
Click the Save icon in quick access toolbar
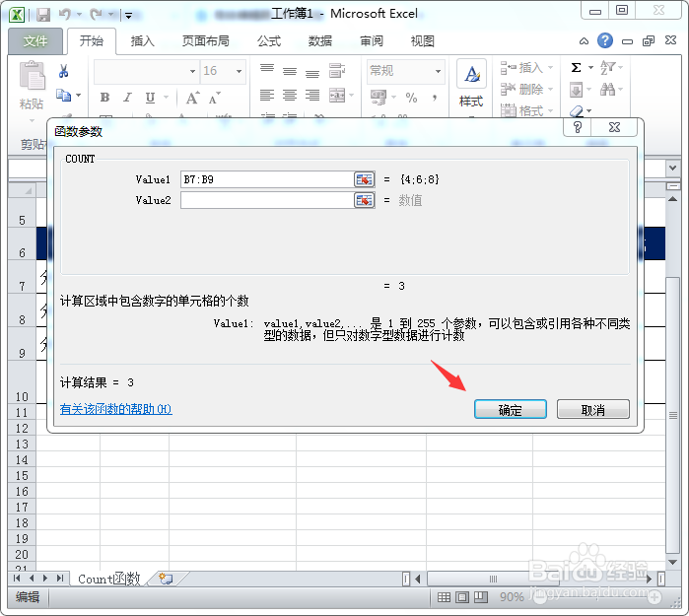tap(43, 15)
